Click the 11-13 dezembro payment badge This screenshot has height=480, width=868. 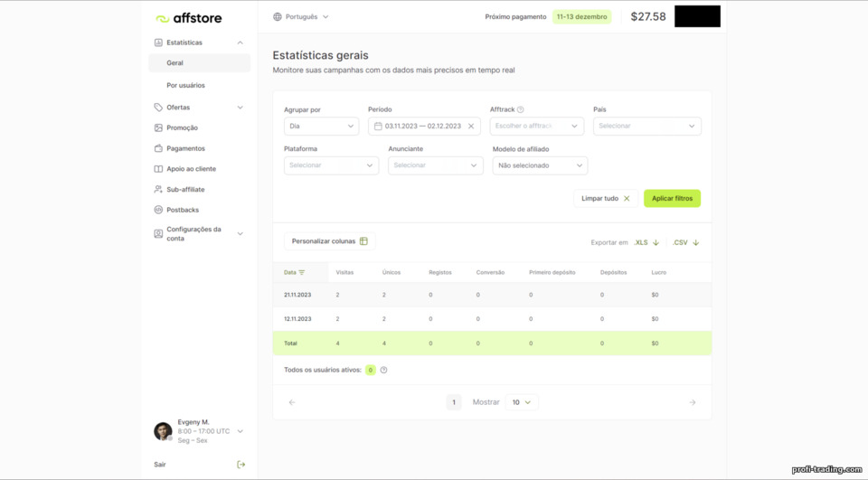tap(581, 16)
